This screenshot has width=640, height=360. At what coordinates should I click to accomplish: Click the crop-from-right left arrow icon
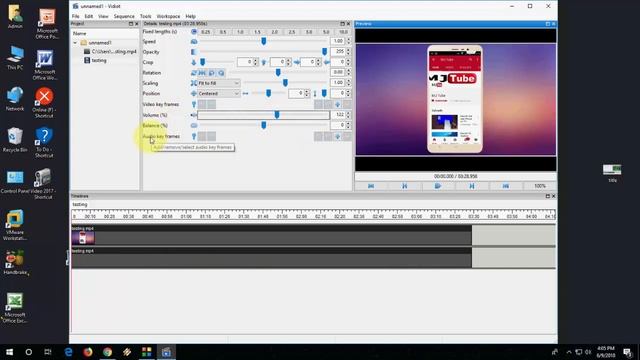[327, 62]
